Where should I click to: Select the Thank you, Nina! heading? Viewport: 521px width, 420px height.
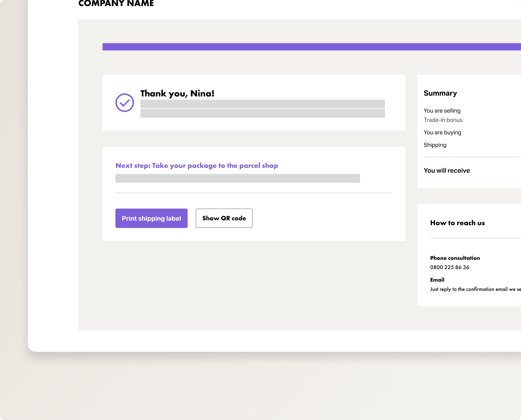[x=177, y=93]
